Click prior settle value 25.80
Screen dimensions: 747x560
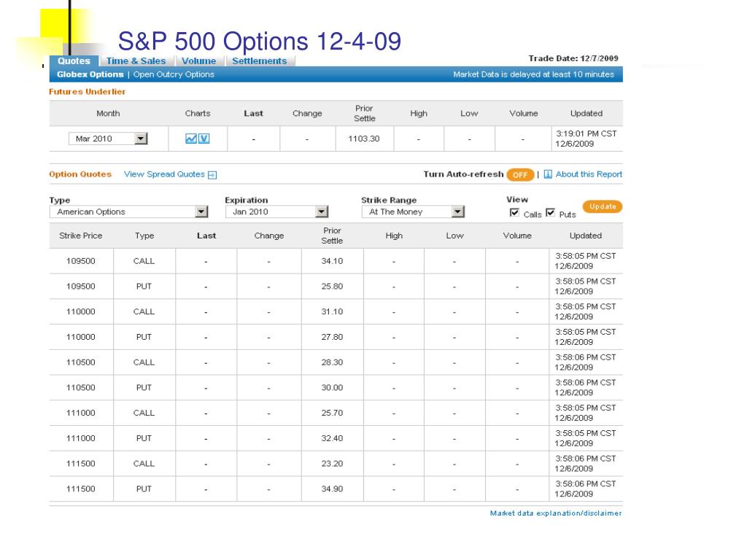[x=332, y=286]
